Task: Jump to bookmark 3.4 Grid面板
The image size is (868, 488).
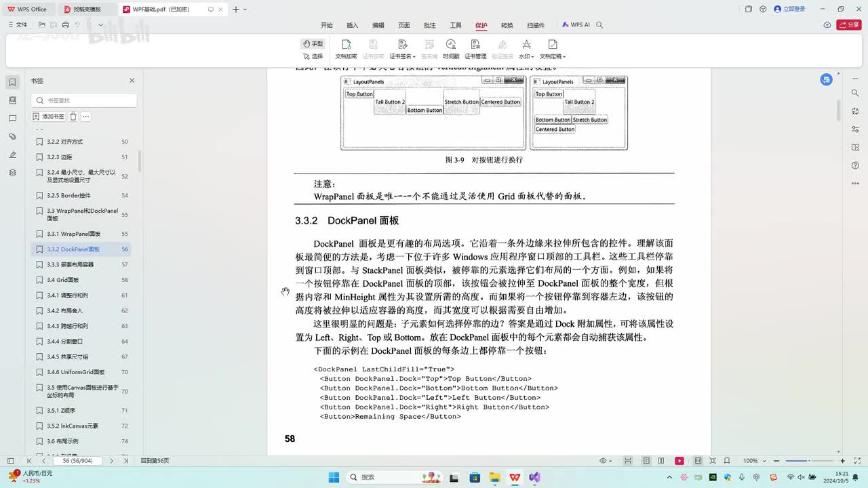Action: pyautogui.click(x=81, y=280)
